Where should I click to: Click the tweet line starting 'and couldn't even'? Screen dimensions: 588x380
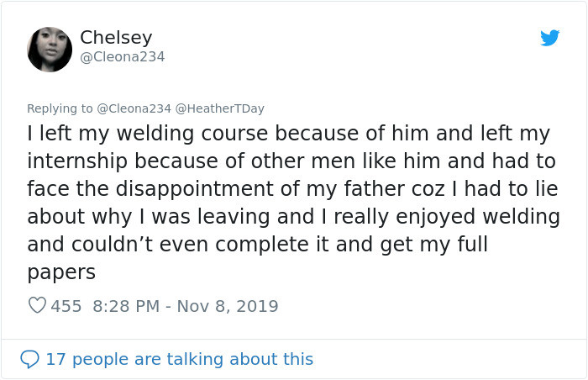257,245
